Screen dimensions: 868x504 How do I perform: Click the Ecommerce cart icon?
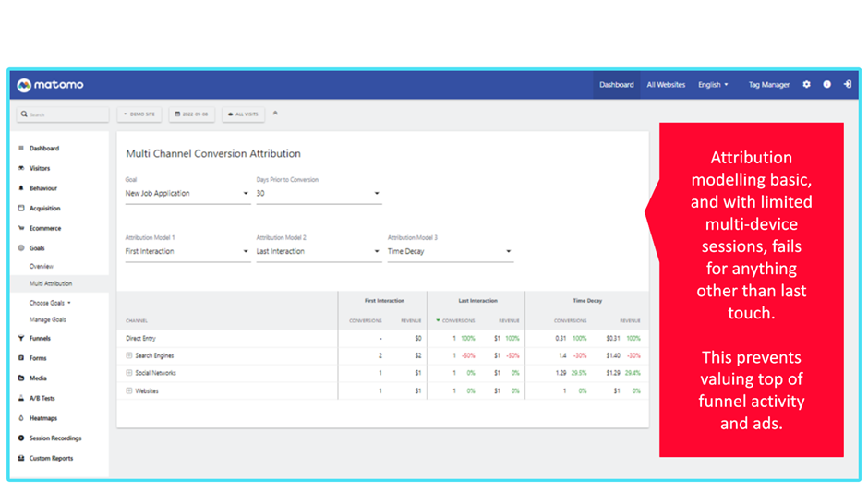21,228
